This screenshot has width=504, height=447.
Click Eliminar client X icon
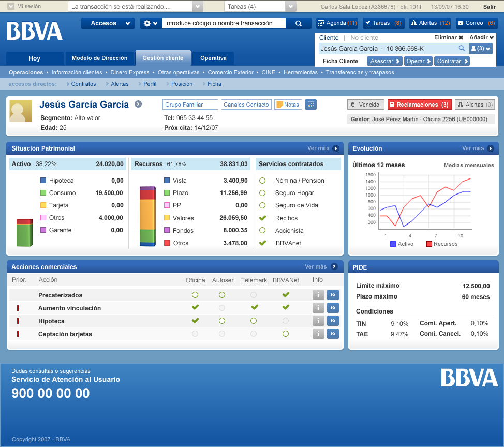tap(461, 38)
